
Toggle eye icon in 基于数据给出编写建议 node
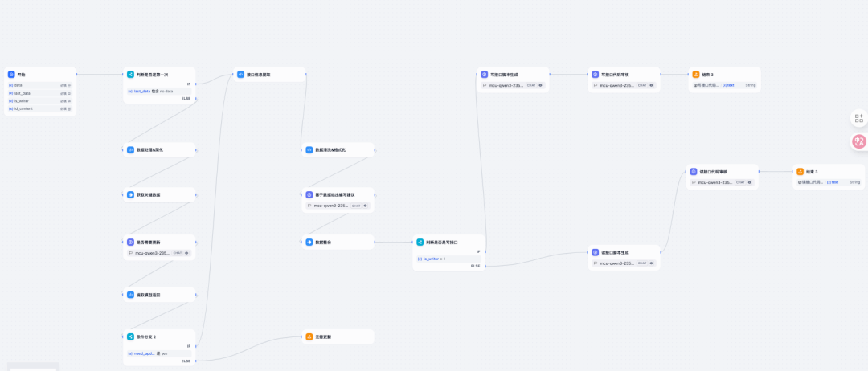point(366,206)
